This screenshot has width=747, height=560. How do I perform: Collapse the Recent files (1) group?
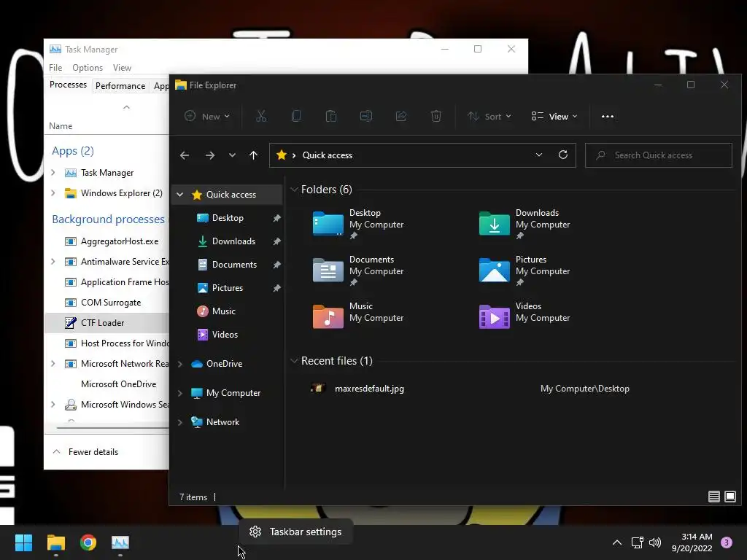click(294, 361)
